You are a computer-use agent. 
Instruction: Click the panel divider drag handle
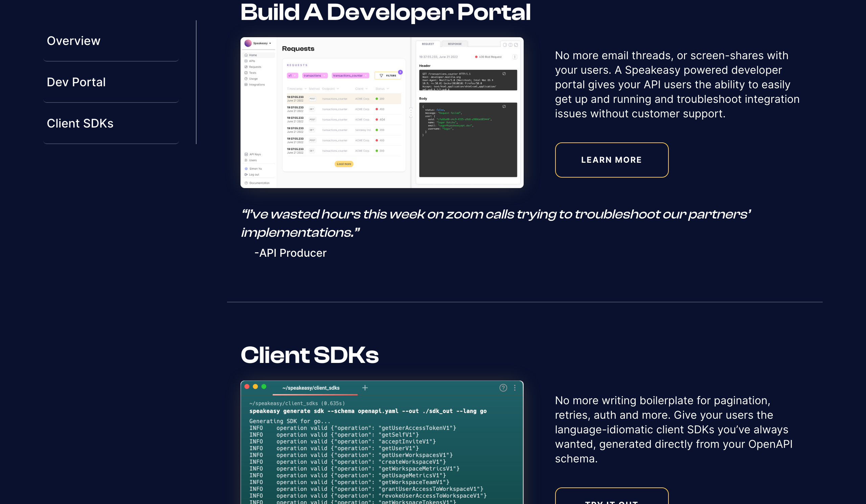click(x=411, y=113)
